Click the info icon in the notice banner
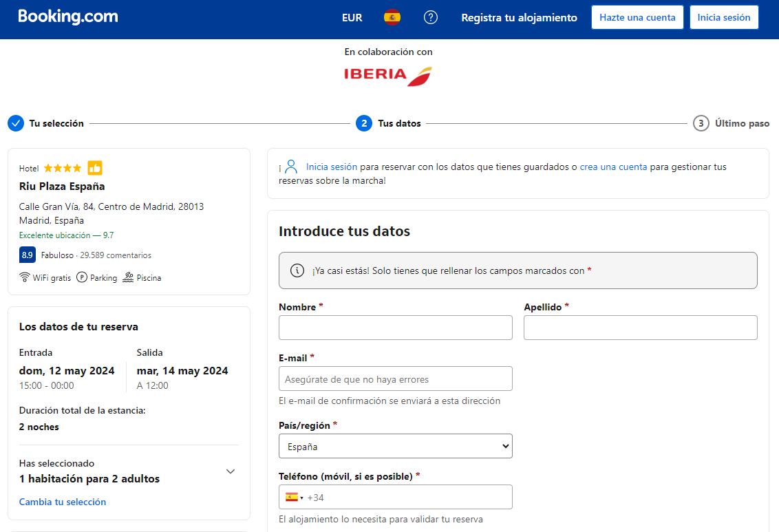The image size is (779, 532). point(297,270)
